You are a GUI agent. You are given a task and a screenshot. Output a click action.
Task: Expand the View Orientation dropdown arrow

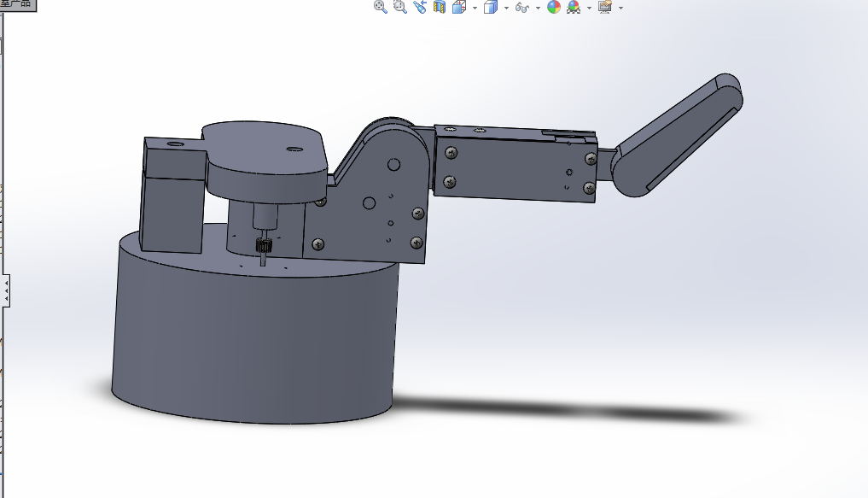(x=475, y=8)
